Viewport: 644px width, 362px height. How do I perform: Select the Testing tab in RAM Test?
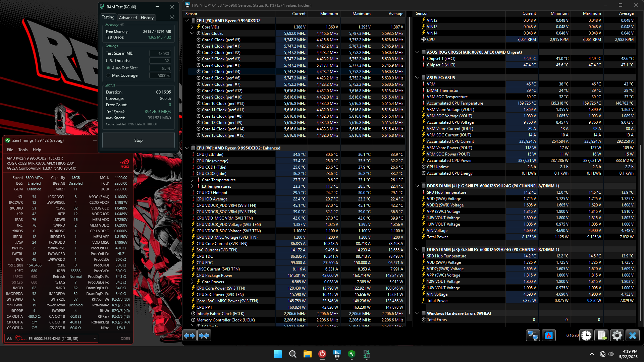pyautogui.click(x=108, y=17)
